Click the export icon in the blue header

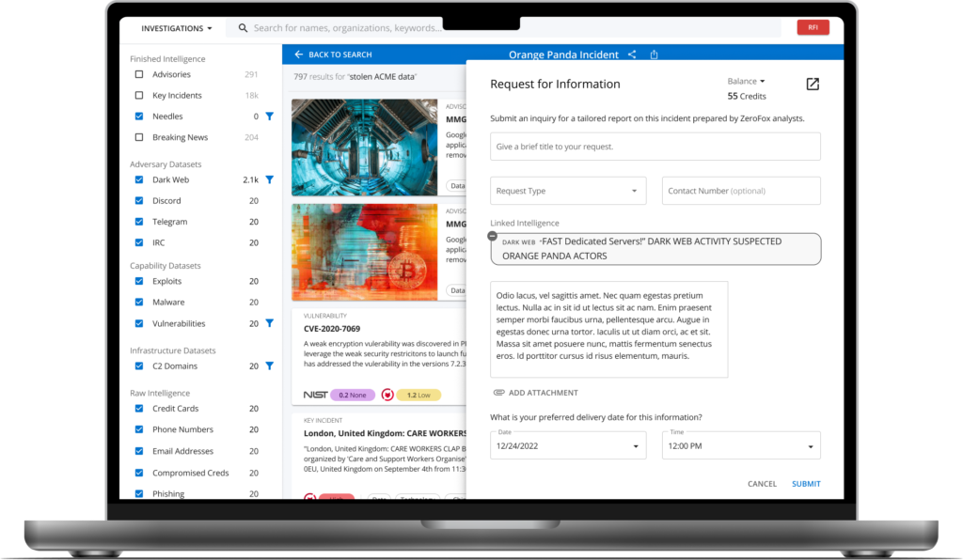655,54
